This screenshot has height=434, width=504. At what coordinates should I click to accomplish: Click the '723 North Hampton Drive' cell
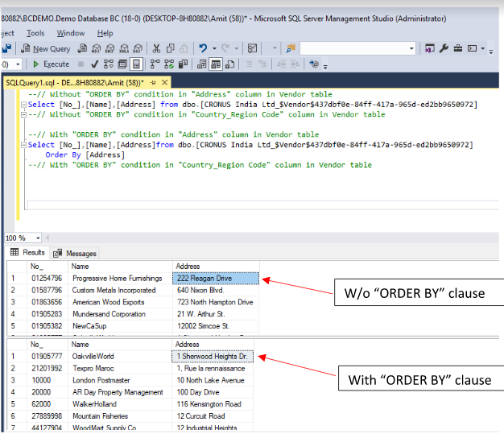pyautogui.click(x=216, y=302)
